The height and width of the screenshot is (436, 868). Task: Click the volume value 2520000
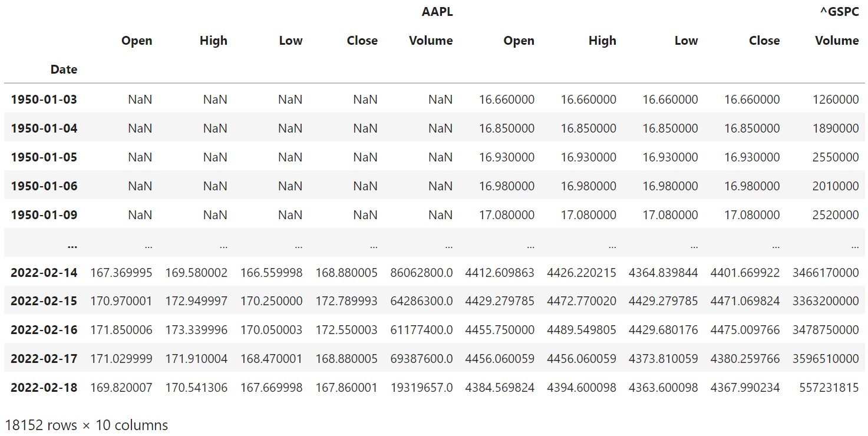pyautogui.click(x=836, y=214)
